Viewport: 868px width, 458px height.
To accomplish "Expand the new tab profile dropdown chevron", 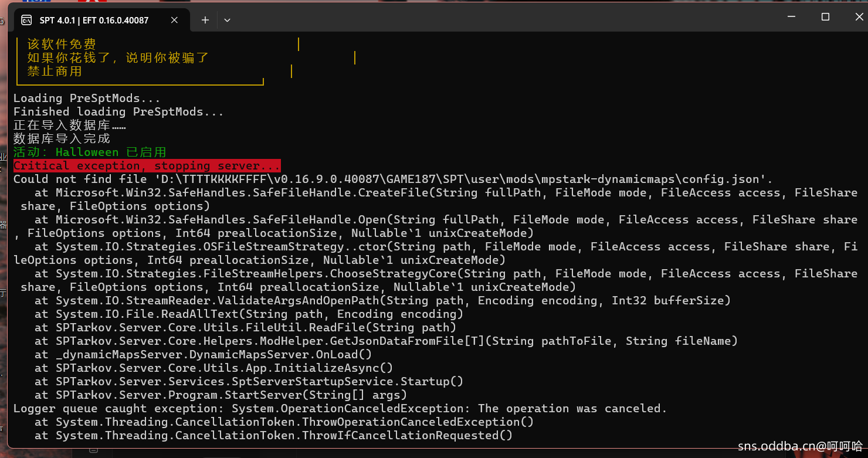I will point(228,20).
